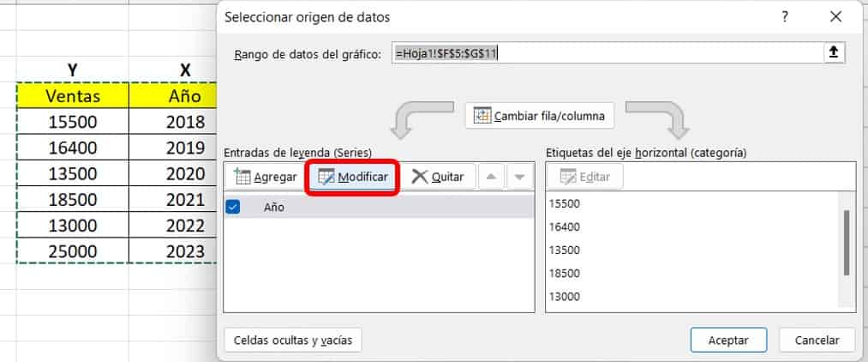
Task: Click Cancelar to dismiss dialog
Action: pyautogui.click(x=816, y=340)
